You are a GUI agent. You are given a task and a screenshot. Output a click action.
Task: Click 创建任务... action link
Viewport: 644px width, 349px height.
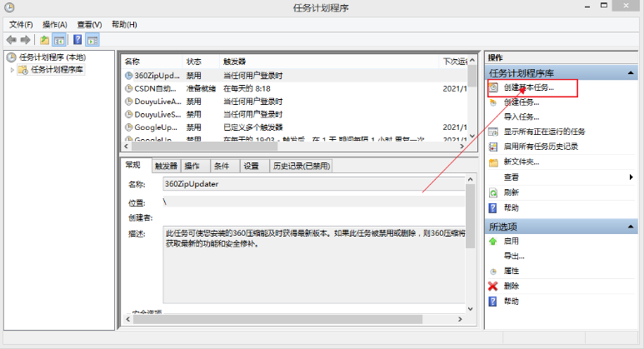pyautogui.click(x=522, y=102)
